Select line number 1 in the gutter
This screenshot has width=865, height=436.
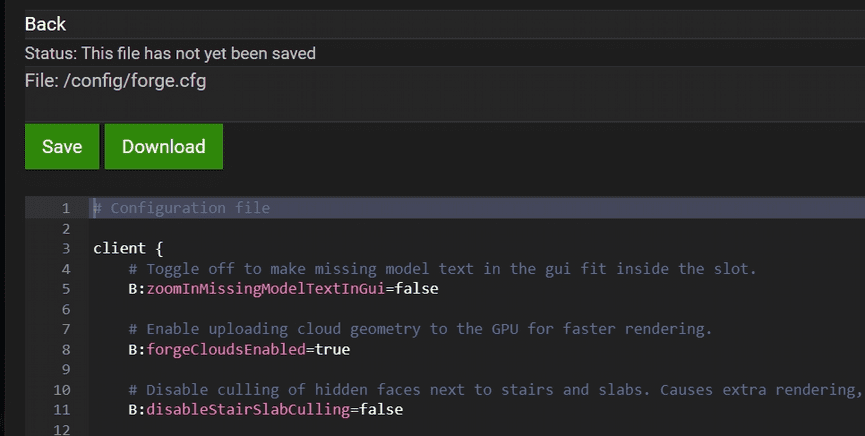[x=65, y=208]
